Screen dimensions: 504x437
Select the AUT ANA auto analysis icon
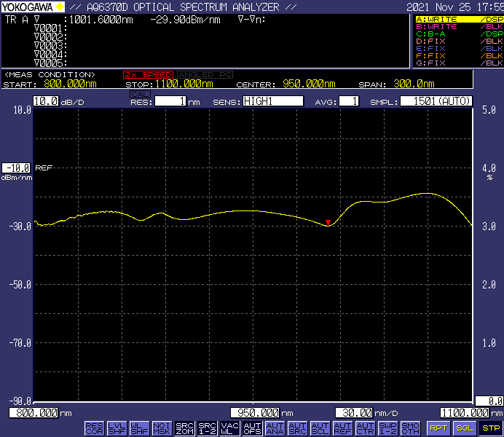point(275,428)
